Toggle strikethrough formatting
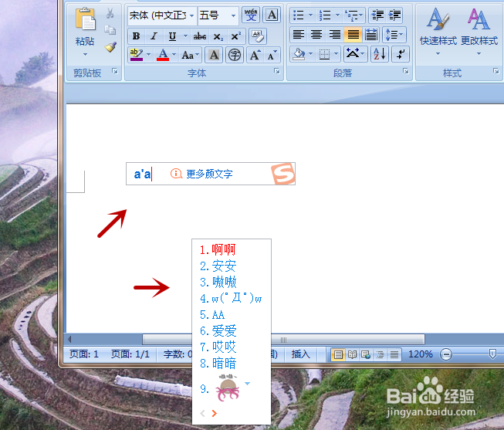 coord(200,36)
